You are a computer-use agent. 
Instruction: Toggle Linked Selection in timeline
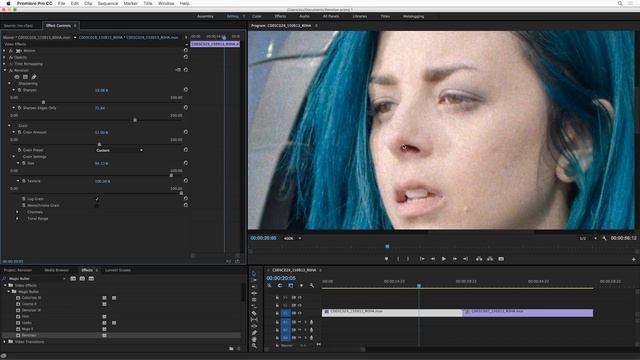pos(291,286)
